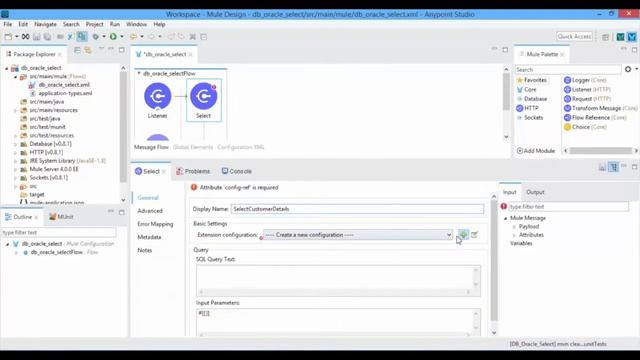Open the Console tab

pos(237,171)
